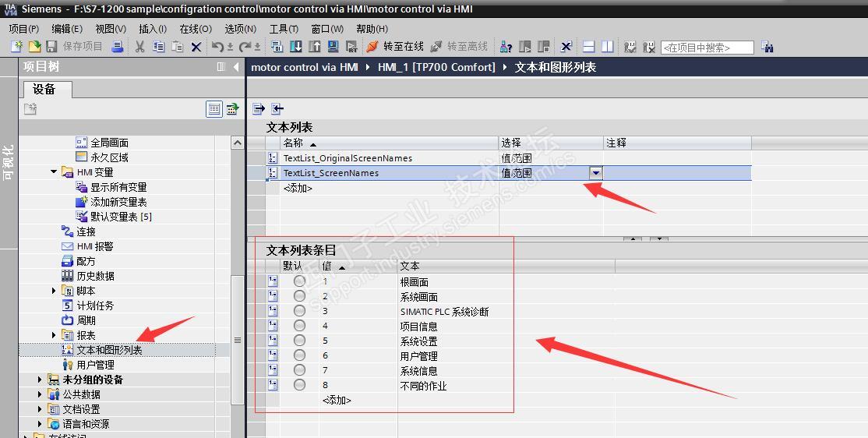Image resolution: width=868 pixels, height=438 pixels.
Task: Open the 插入(I) menu
Action: [153, 29]
